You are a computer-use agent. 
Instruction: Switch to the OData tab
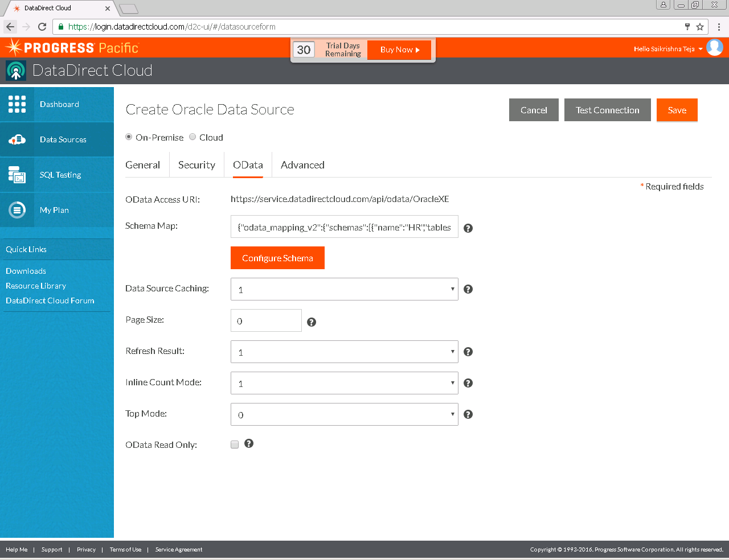(x=248, y=165)
